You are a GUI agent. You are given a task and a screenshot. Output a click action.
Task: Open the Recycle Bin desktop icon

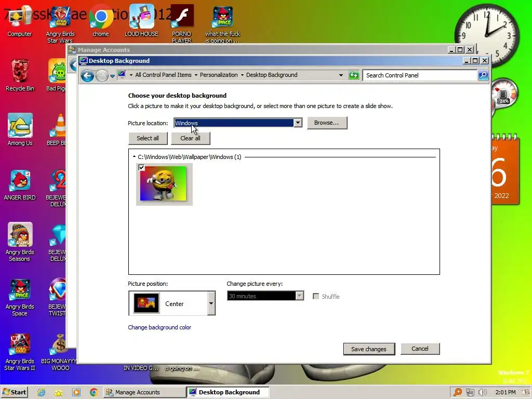20,75
